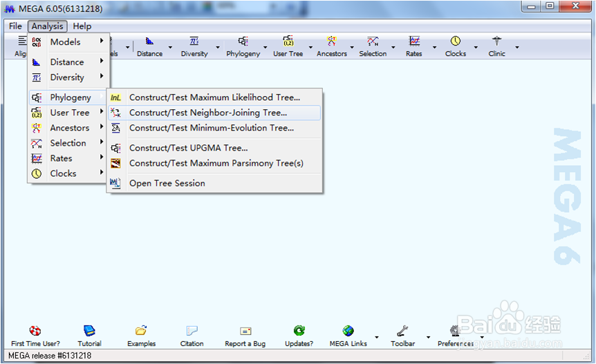Open the Help menu
Screen dimensions: 596x364
(82, 26)
